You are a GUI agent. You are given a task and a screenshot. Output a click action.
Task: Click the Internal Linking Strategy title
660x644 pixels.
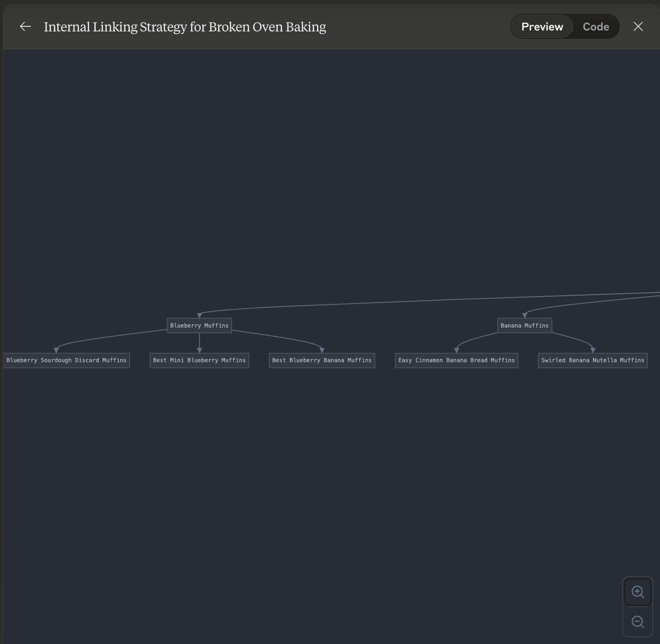pyautogui.click(x=185, y=27)
